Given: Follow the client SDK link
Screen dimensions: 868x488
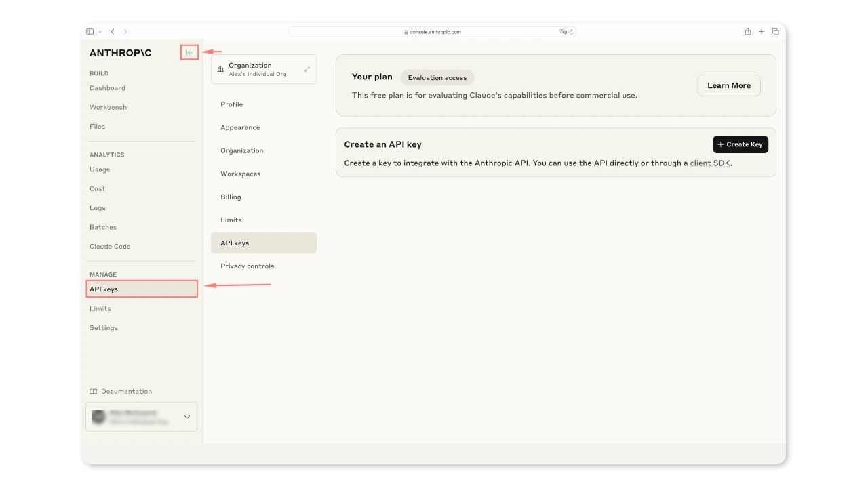Looking at the screenshot, I should tap(710, 163).
